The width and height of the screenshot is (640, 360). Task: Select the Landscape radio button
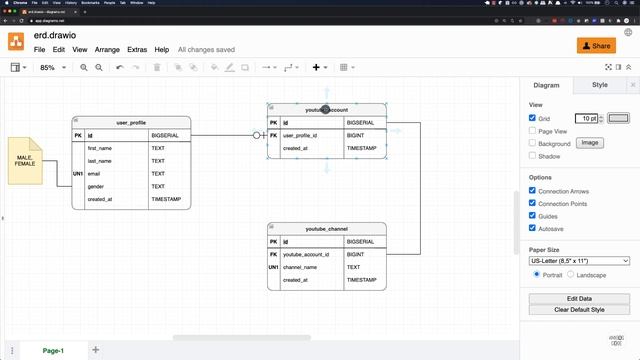pos(571,274)
